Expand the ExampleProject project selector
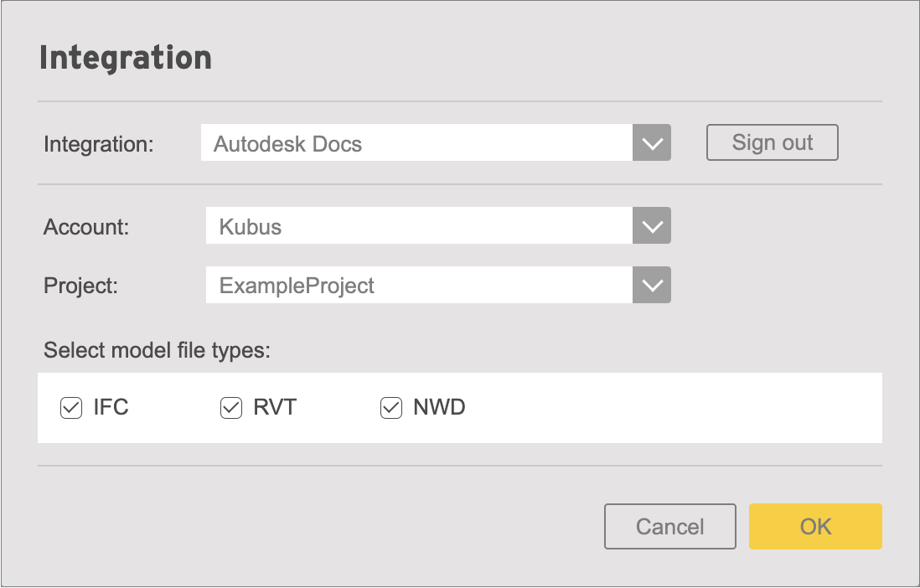The width and height of the screenshot is (920, 588). (x=438, y=285)
